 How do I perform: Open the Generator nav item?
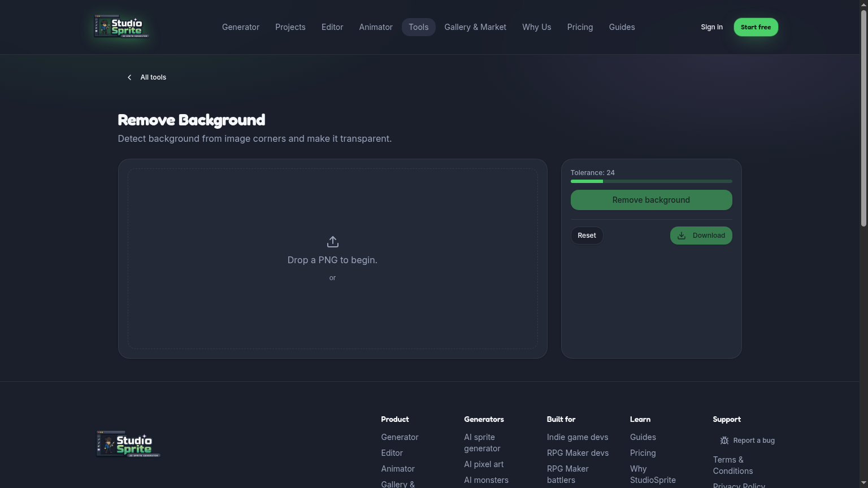coord(241,27)
